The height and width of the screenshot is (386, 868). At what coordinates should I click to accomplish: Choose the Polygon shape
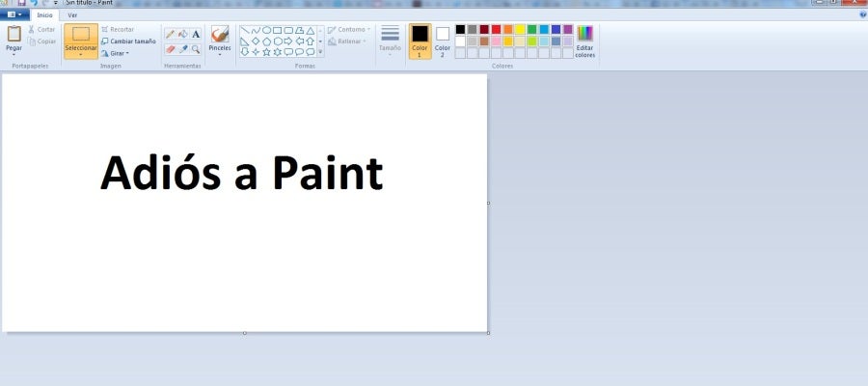tap(300, 31)
